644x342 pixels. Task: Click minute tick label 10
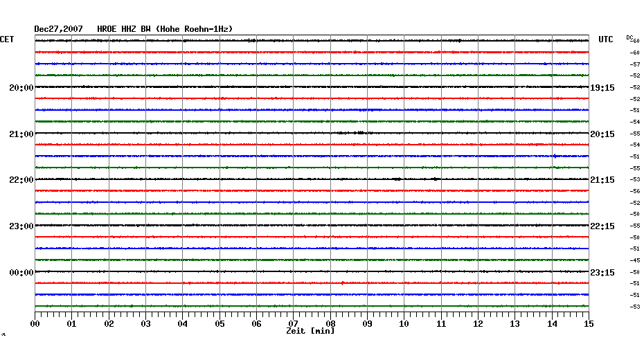[x=404, y=324]
